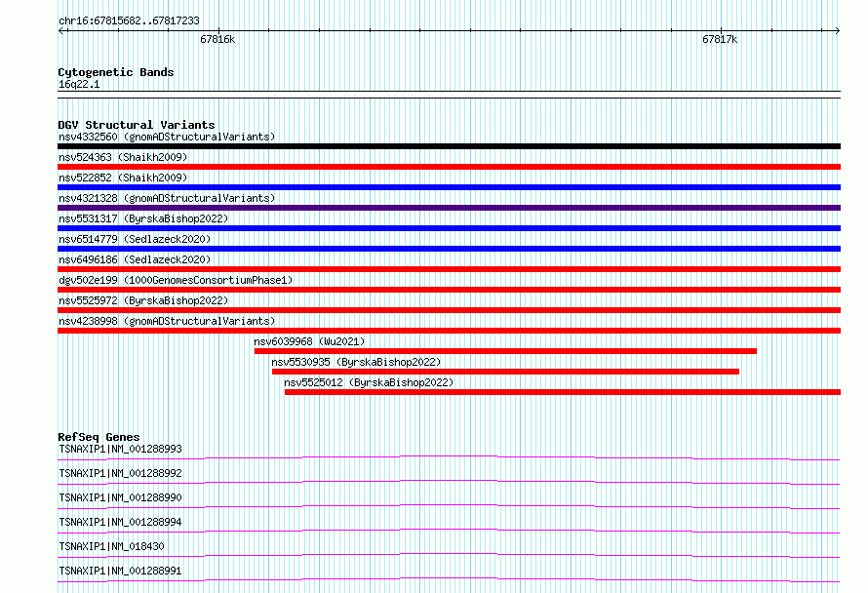The width and height of the screenshot is (868, 593).
Task: Open transcript TSNAXIP1|NM_001288992 label
Action: tap(120, 473)
